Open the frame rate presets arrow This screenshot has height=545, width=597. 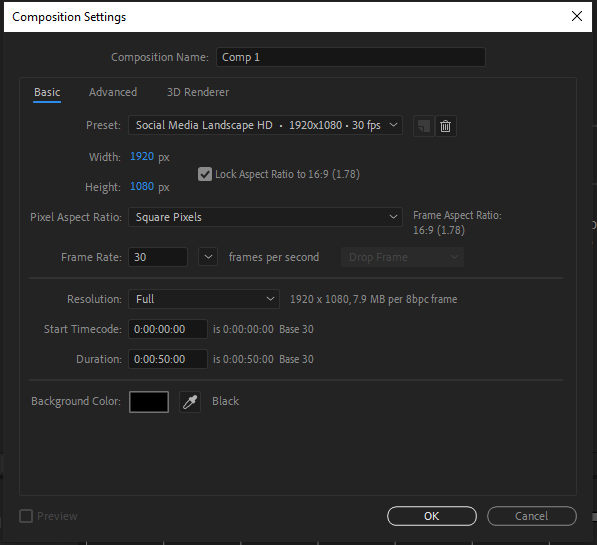pyautogui.click(x=208, y=257)
